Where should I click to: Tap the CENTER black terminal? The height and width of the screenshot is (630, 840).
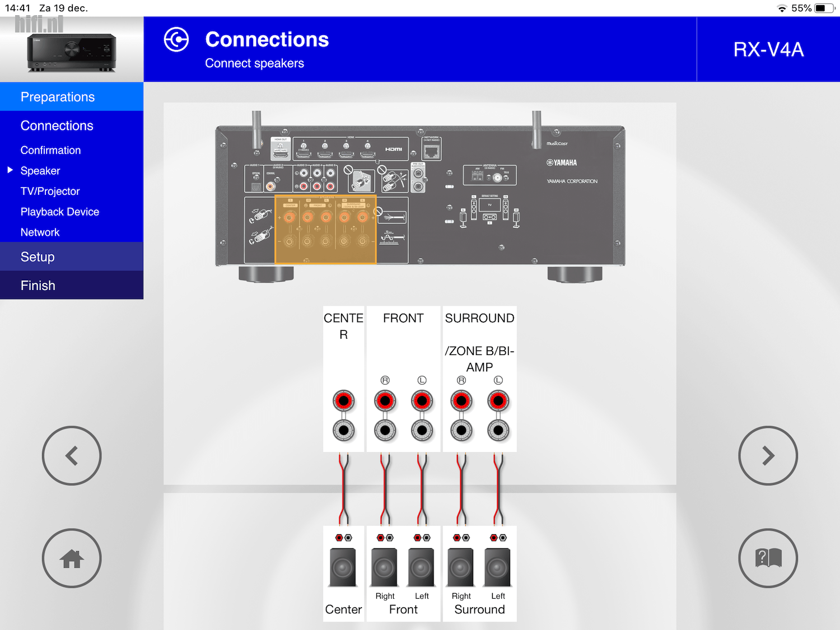(344, 431)
